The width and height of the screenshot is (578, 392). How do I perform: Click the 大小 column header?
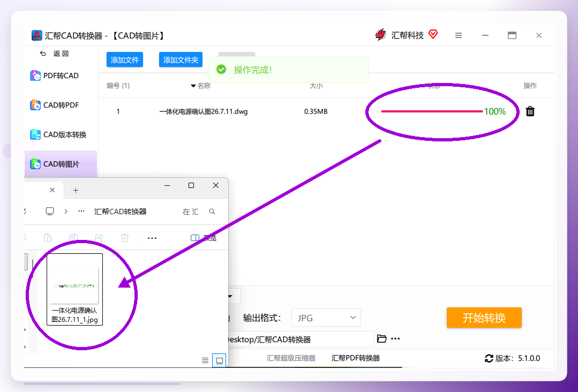pos(316,86)
